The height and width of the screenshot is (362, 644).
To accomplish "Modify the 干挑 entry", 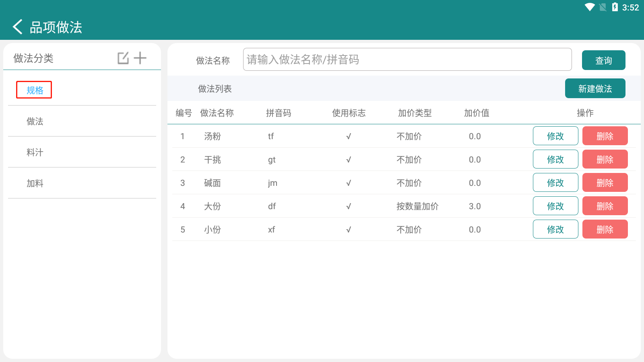I will 555,159.
